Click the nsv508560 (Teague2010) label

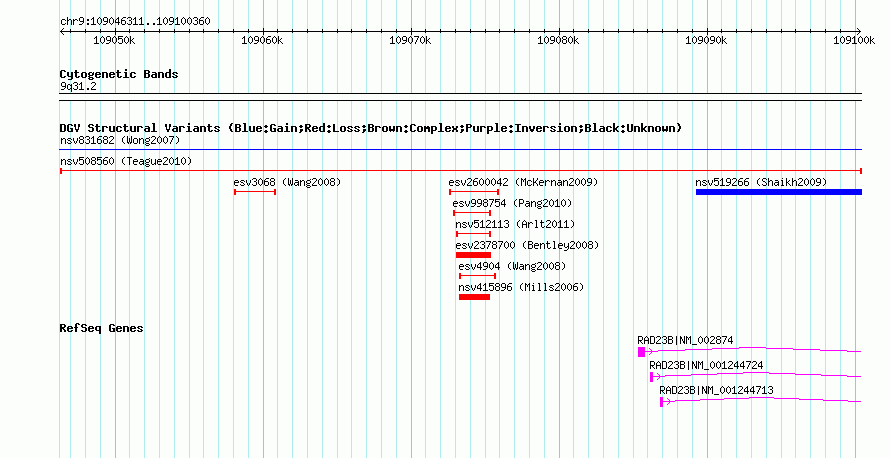(x=126, y=161)
